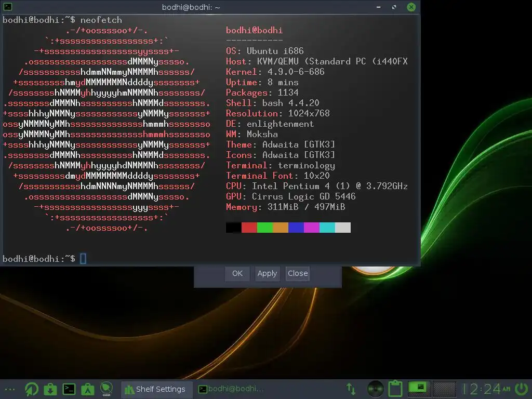Launch Terminology from the shelf launcher

click(69, 389)
